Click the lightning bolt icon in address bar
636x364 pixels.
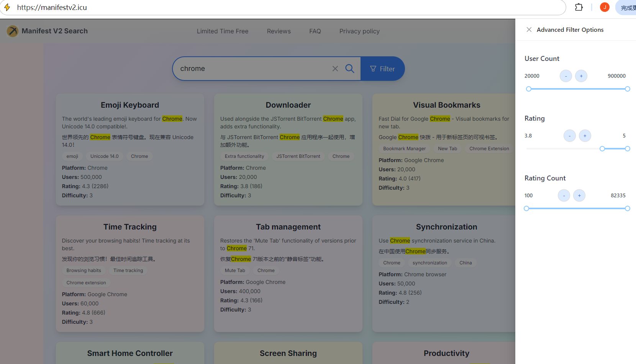coord(7,7)
